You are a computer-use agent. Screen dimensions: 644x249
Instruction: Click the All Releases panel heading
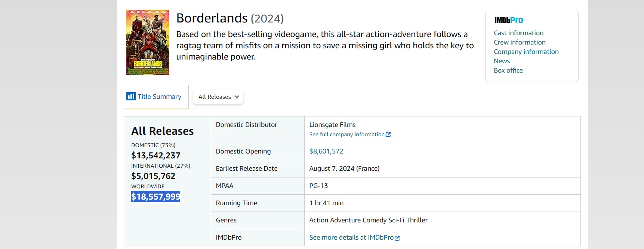(x=162, y=131)
